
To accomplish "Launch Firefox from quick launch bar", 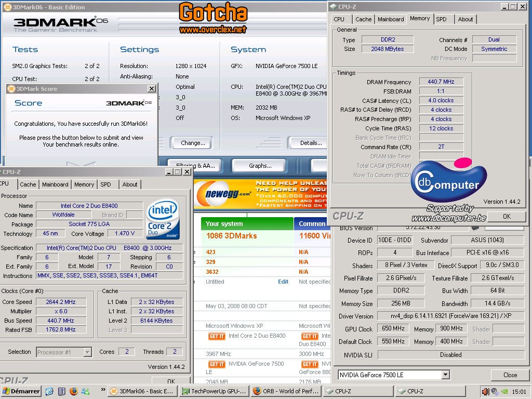I will [x=74, y=392].
